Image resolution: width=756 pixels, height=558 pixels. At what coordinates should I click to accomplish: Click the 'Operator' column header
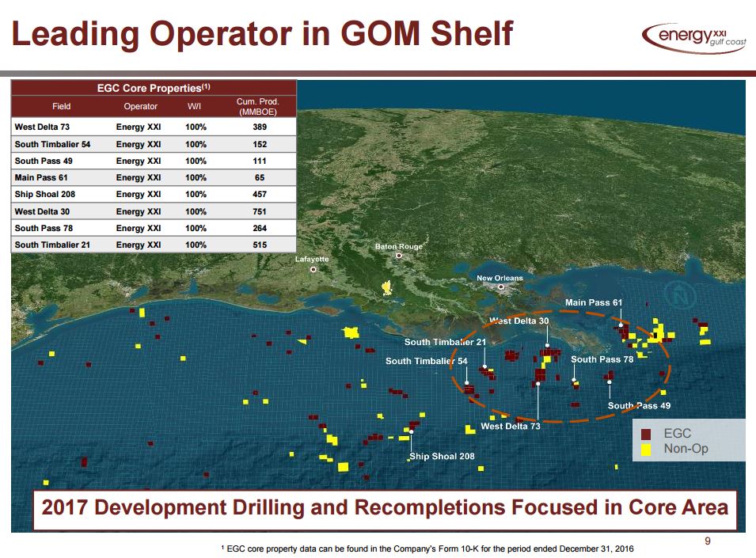tap(140, 107)
